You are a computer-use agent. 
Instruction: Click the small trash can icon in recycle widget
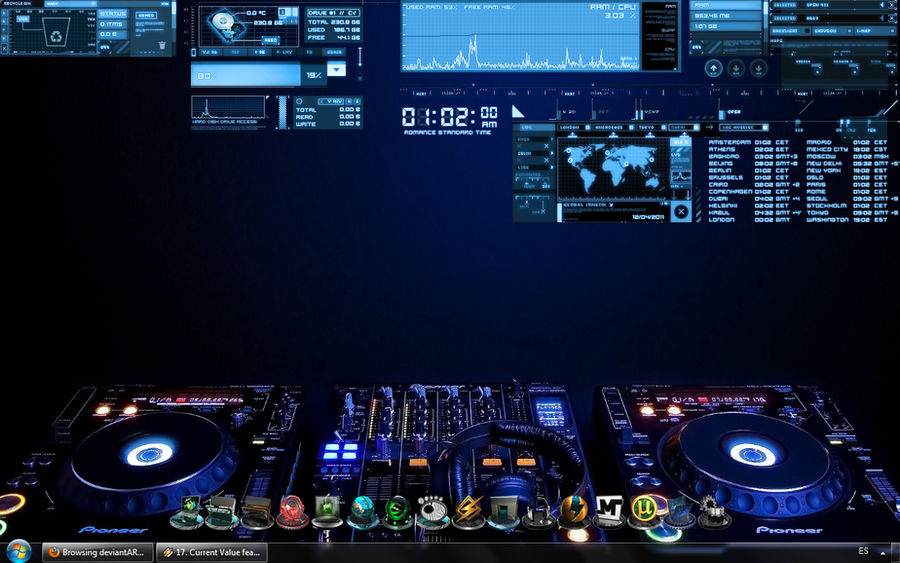pos(162,45)
